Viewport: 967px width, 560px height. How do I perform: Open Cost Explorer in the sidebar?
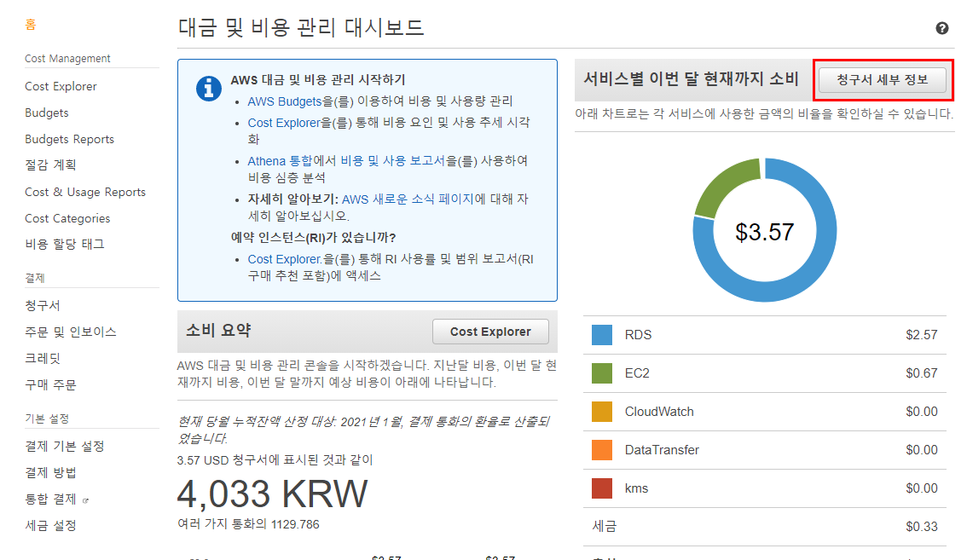pos(61,86)
